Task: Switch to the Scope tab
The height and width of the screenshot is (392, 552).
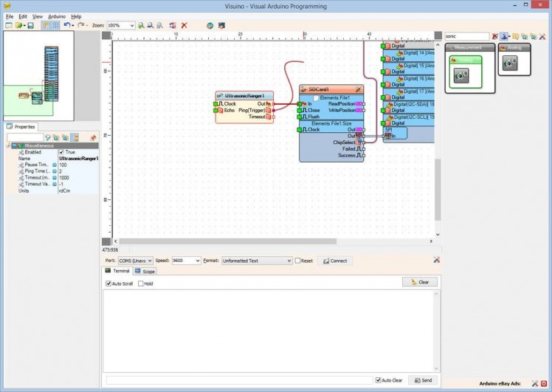Action: pyautogui.click(x=145, y=272)
